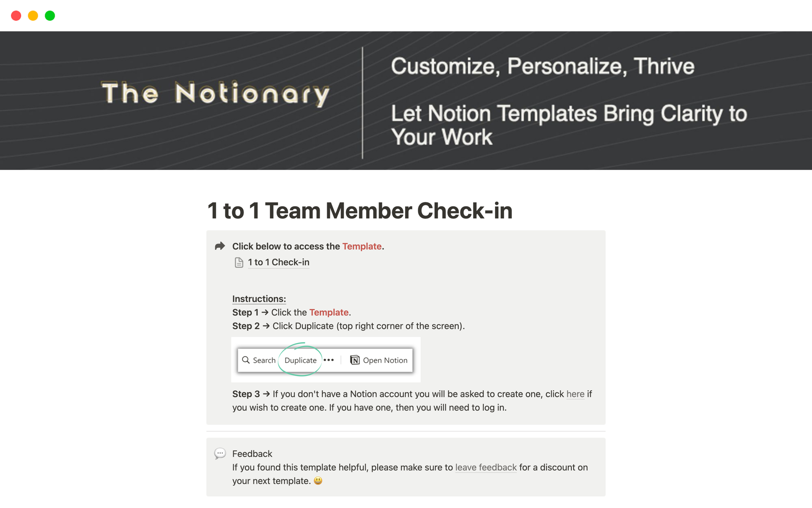Minimize the window with the yellow button

coord(33,16)
